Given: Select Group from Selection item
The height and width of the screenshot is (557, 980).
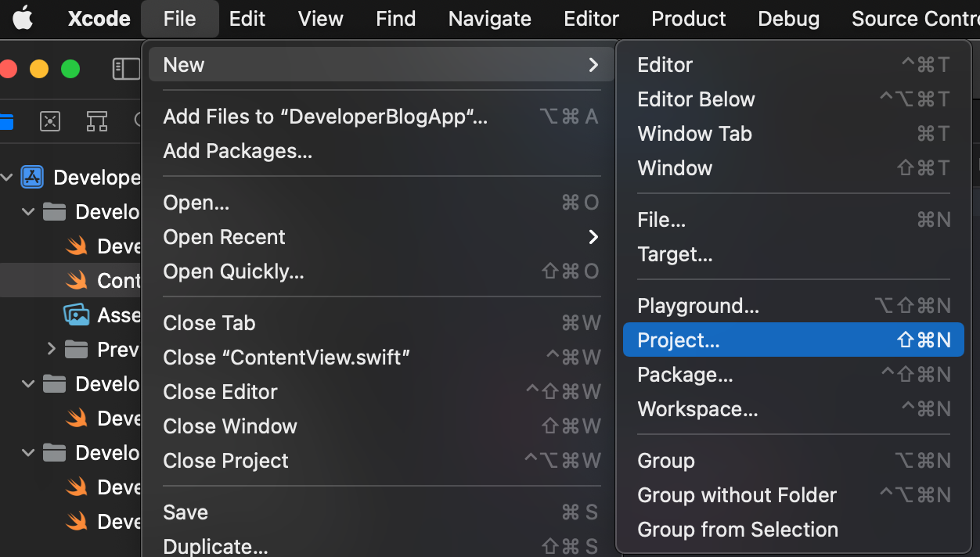Looking at the screenshot, I should click(x=794, y=530).
